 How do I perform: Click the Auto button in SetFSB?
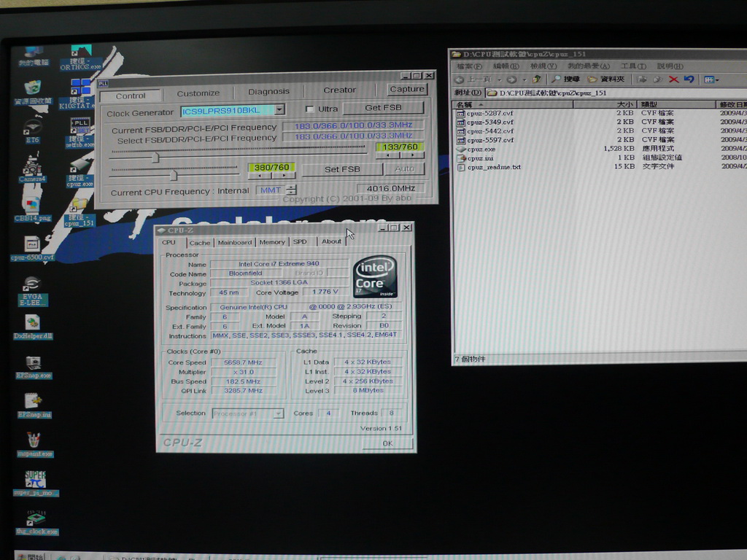404,168
